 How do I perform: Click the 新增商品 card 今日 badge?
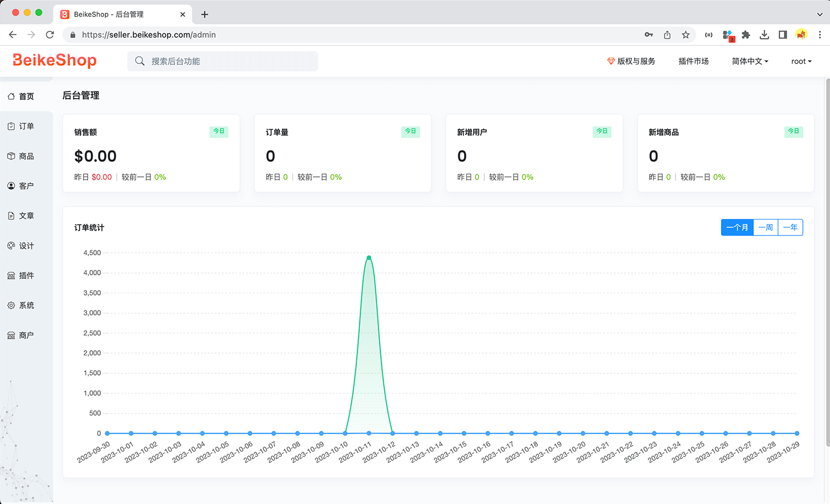(794, 131)
